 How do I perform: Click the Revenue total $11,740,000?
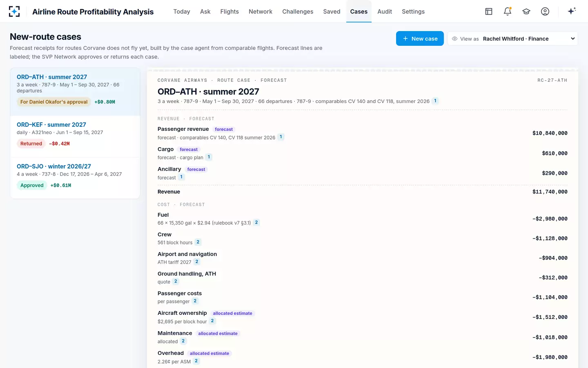[x=550, y=192]
